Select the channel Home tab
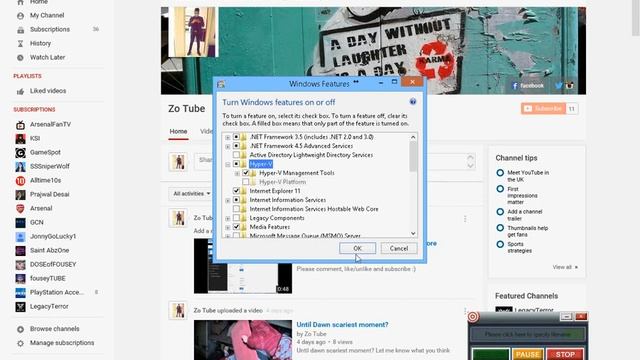The height and width of the screenshot is (360, 640). click(178, 131)
